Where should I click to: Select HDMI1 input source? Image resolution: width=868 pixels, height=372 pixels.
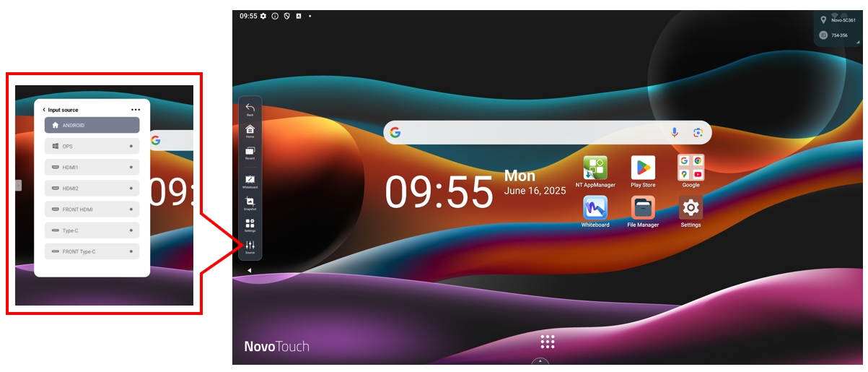(x=92, y=167)
